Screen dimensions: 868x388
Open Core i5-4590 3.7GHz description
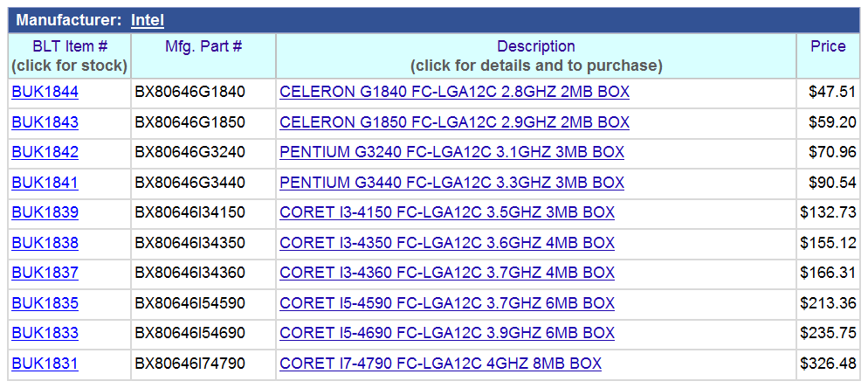(447, 303)
